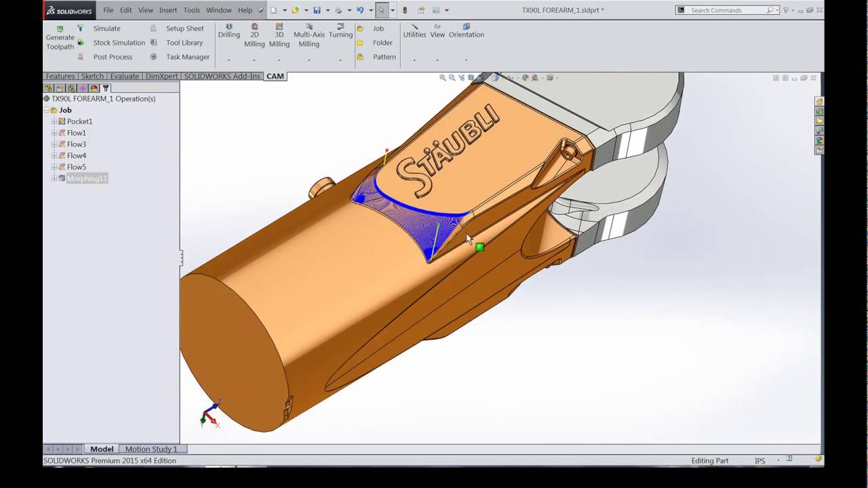This screenshot has height=488, width=868.
Task: Open the Save dropdown arrow
Action: pos(327,10)
